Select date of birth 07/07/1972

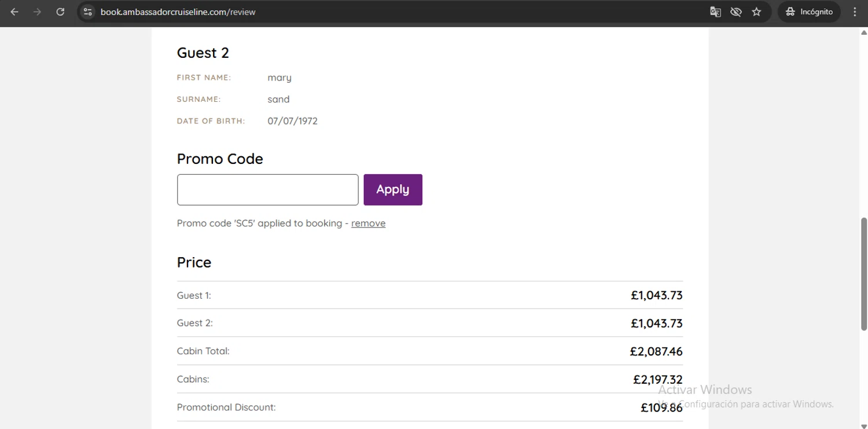coord(292,121)
